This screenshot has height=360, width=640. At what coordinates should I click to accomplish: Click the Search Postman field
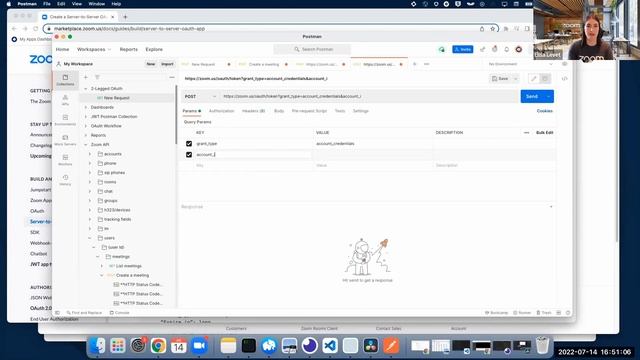pos(312,49)
